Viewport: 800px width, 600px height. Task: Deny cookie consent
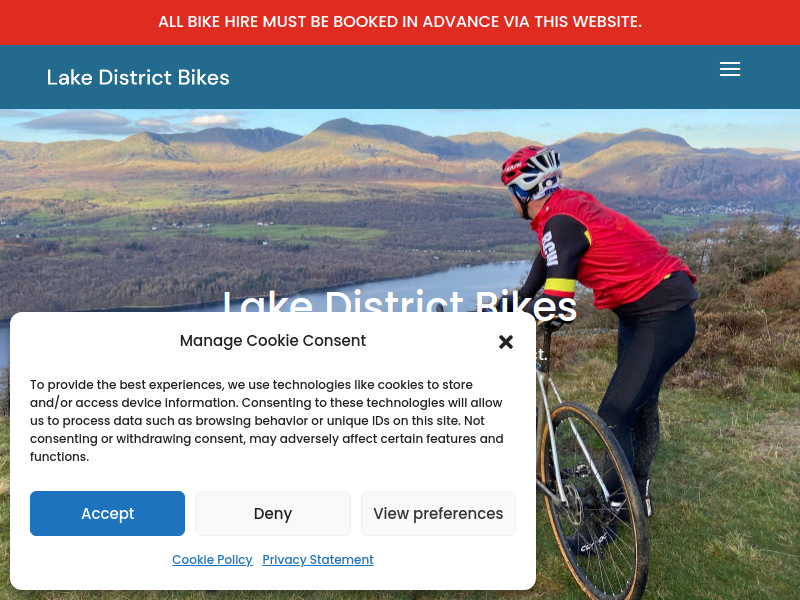click(273, 513)
